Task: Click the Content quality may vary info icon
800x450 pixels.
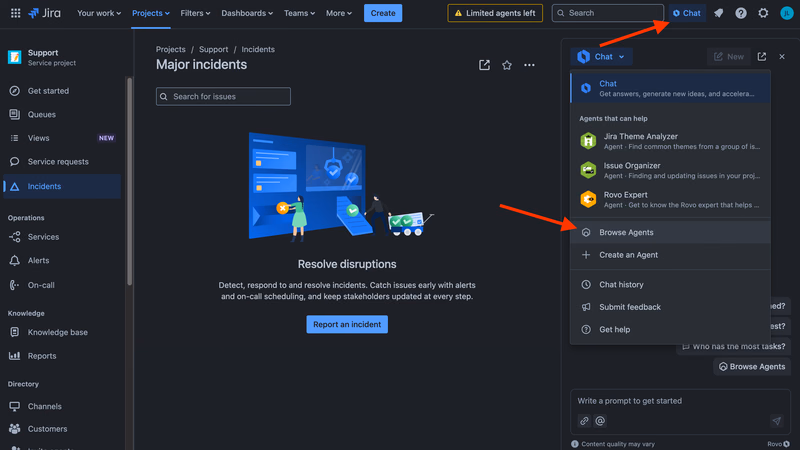Action: 575,444
